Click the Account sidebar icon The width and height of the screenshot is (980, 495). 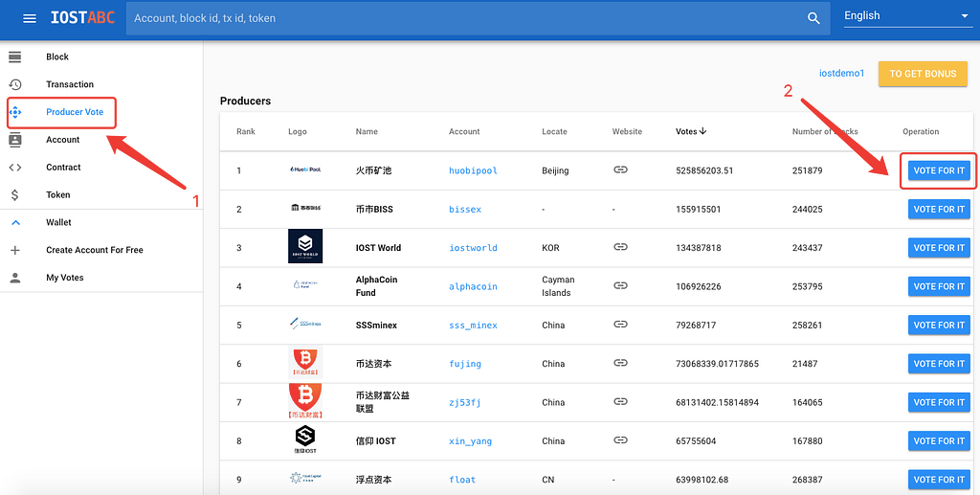(x=15, y=140)
